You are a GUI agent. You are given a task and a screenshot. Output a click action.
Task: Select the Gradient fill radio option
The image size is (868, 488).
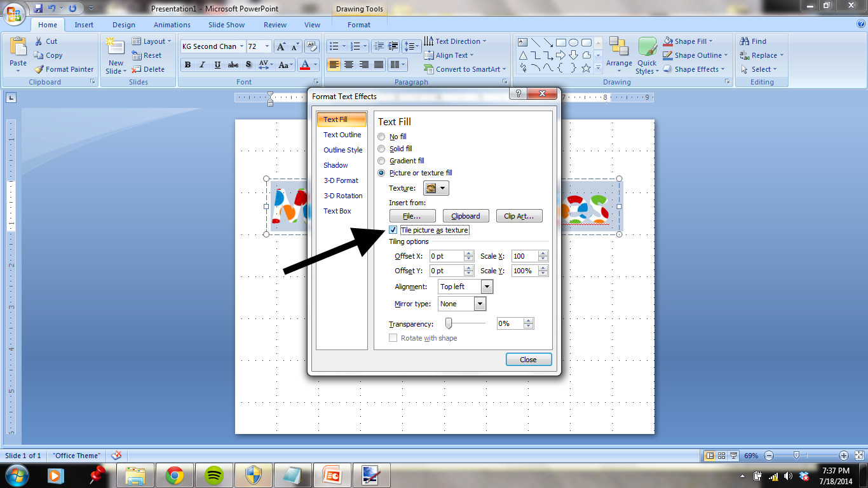coord(381,161)
